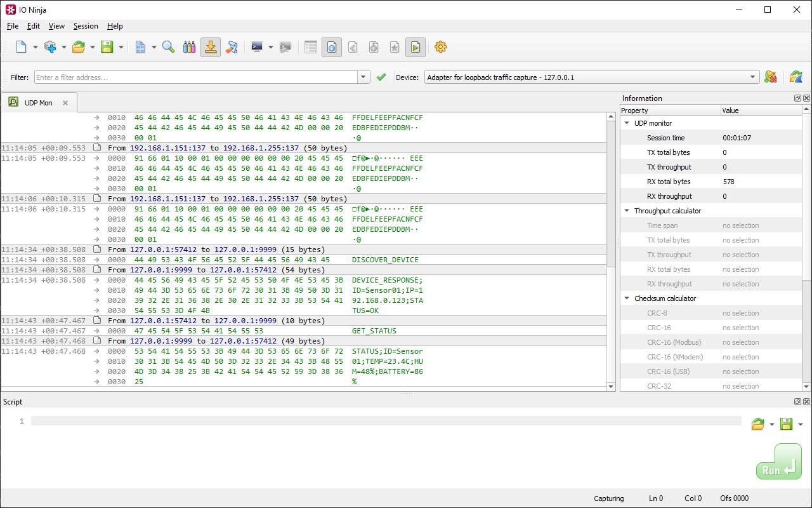Viewport: 812px width, 508px height.
Task: Click the star bookmark page icon
Action: click(x=395, y=47)
